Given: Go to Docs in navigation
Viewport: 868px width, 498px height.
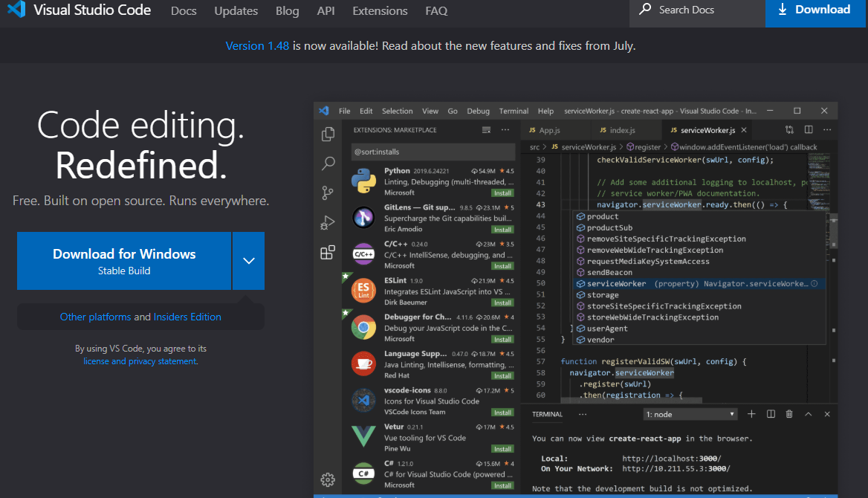Looking at the screenshot, I should pyautogui.click(x=184, y=11).
